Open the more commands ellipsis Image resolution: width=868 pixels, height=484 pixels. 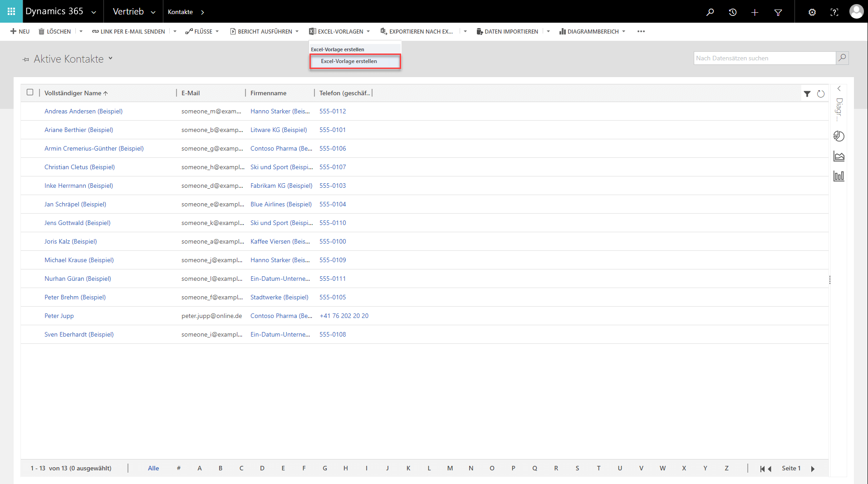pyautogui.click(x=641, y=31)
